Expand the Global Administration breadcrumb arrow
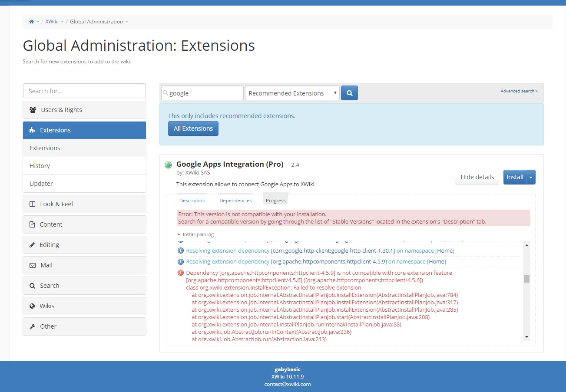566x392 pixels. click(127, 22)
